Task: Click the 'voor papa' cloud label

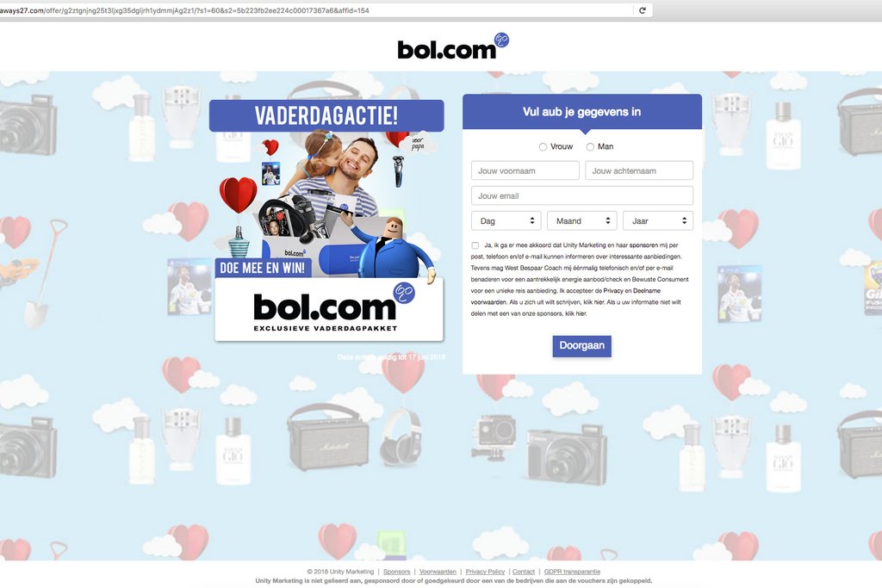Action: pos(418,144)
